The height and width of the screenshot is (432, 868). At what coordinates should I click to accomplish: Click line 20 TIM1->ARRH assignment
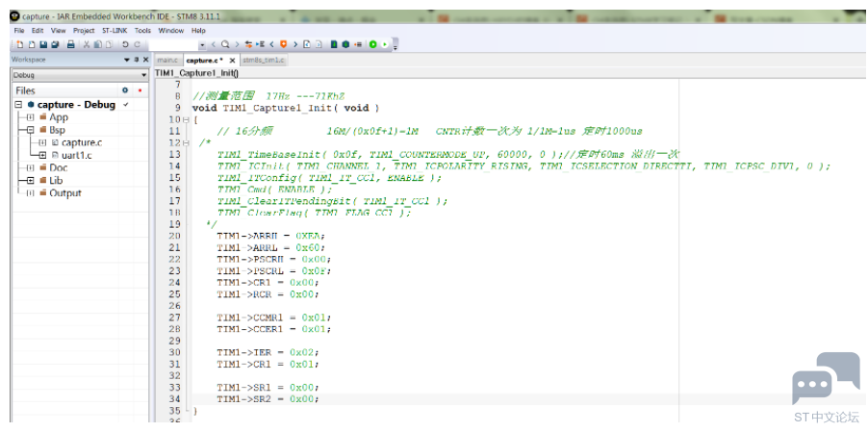click(271, 235)
